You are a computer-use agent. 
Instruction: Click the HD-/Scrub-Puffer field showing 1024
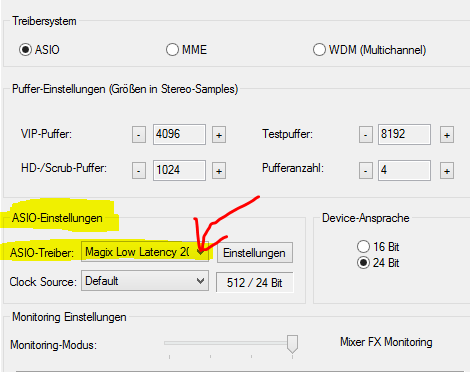point(179,170)
